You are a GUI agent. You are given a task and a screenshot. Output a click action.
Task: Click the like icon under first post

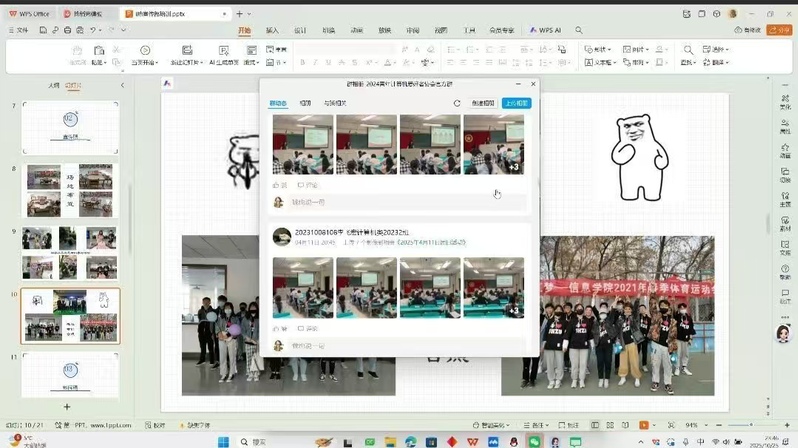coord(280,185)
